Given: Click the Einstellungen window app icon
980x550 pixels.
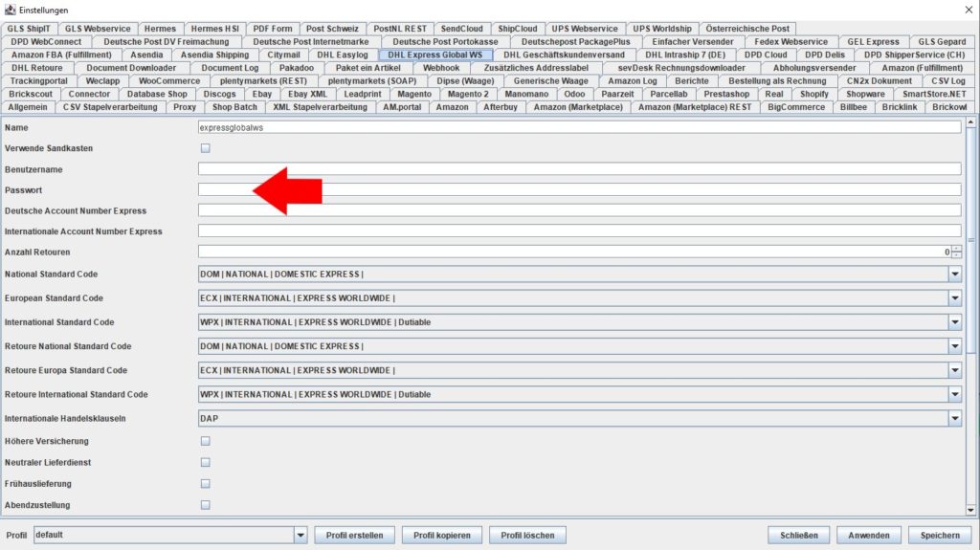Looking at the screenshot, I should 10,10.
